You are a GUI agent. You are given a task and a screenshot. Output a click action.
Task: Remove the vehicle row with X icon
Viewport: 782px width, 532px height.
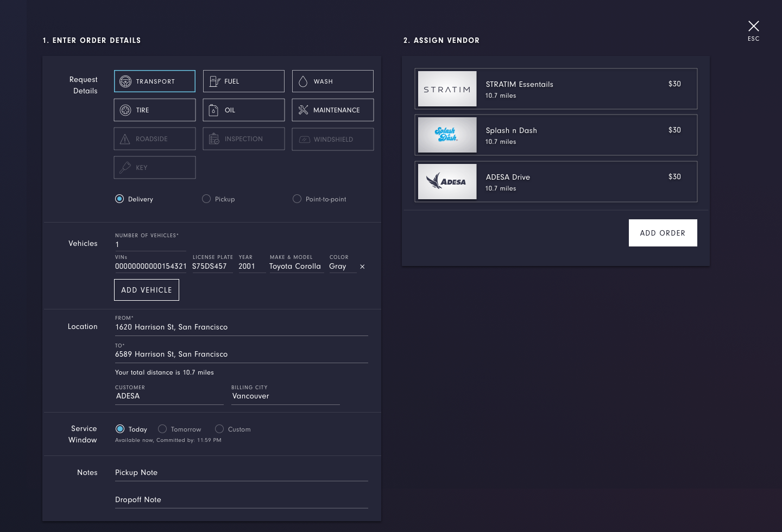coord(362,267)
